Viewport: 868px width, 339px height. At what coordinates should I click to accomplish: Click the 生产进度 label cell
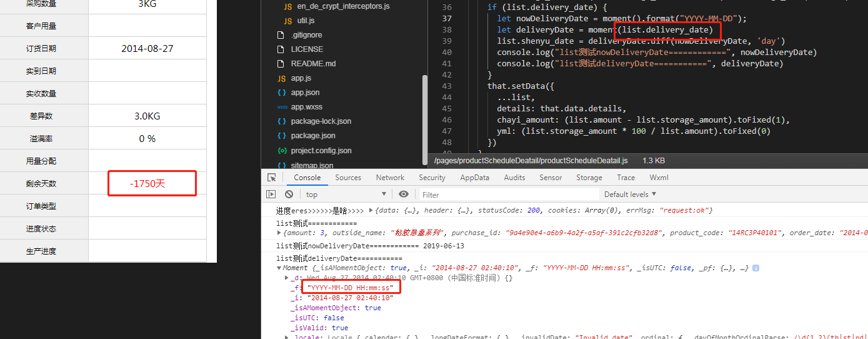click(x=41, y=251)
